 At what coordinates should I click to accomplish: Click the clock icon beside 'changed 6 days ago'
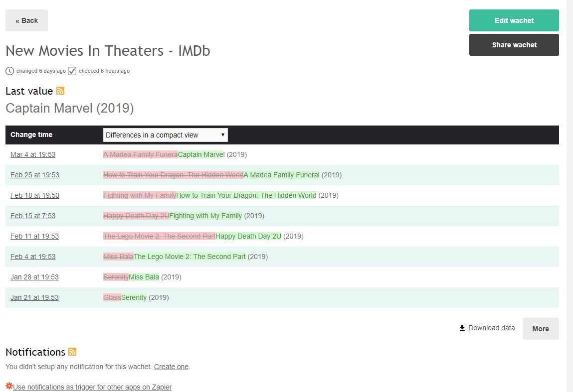pos(9,71)
